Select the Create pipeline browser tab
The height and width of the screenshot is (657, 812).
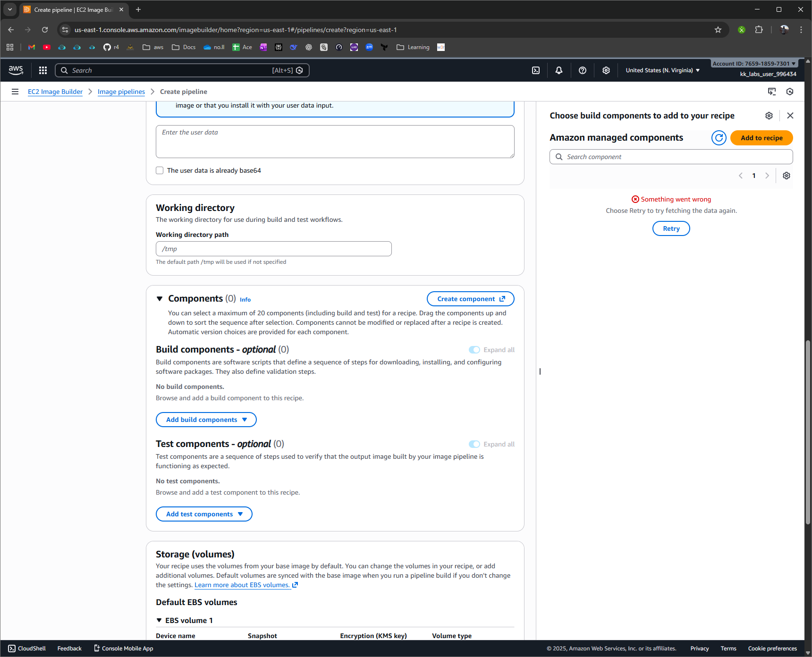click(74, 9)
